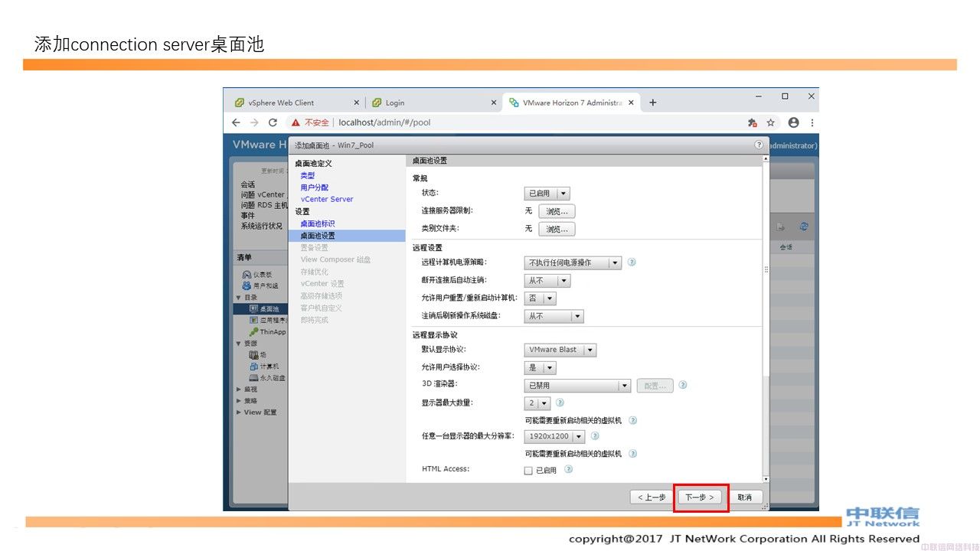Click the browser forward arrow
Image resolution: width=980 pixels, height=551 pixels.
click(254, 122)
